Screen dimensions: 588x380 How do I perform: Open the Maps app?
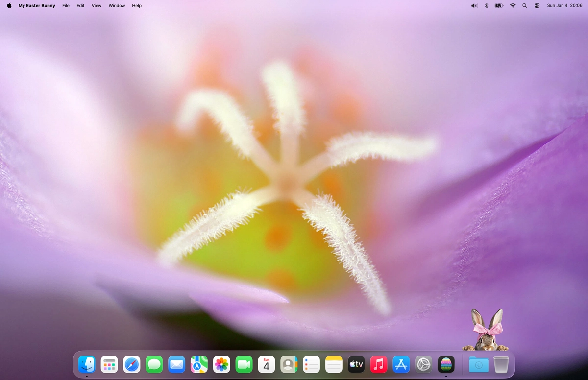tap(199, 364)
